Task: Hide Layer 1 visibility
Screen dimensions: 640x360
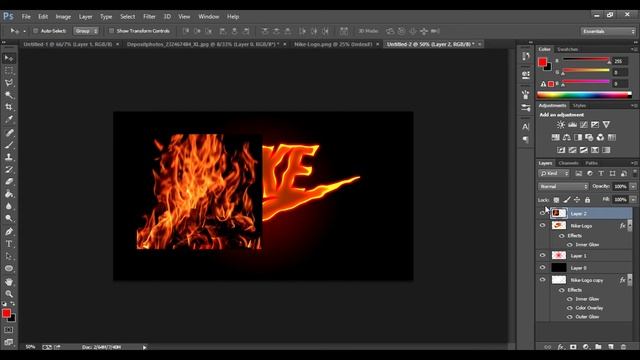Action: coord(542,256)
